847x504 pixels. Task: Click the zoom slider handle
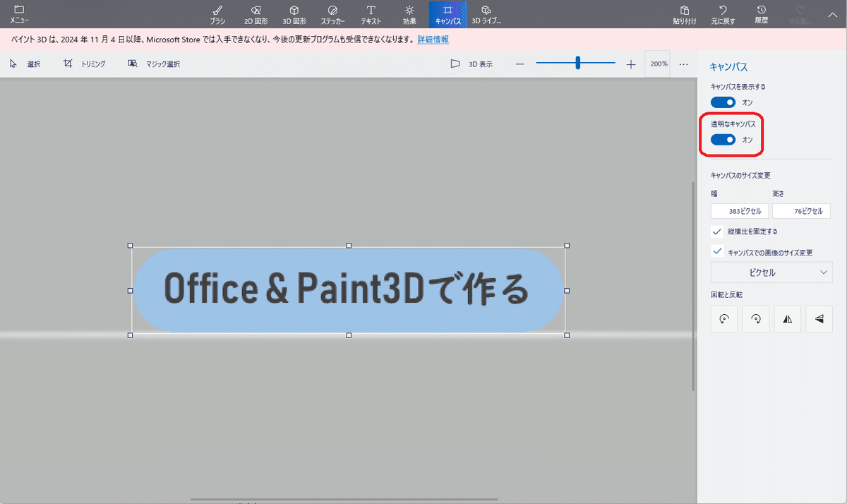[x=577, y=63]
